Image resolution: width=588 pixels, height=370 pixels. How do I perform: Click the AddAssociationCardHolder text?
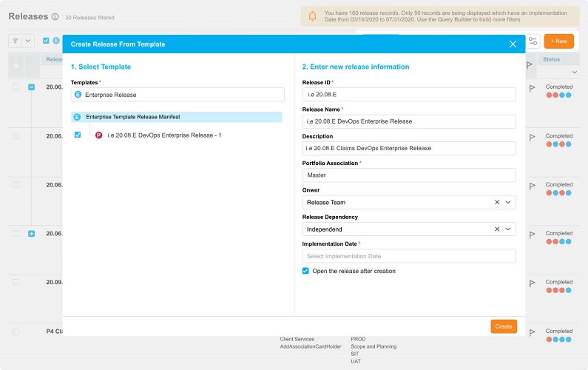(x=311, y=347)
